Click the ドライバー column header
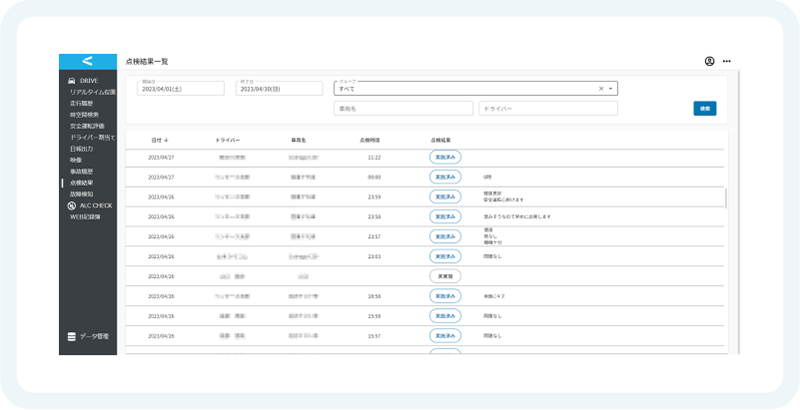This screenshot has height=410, width=800. point(228,140)
